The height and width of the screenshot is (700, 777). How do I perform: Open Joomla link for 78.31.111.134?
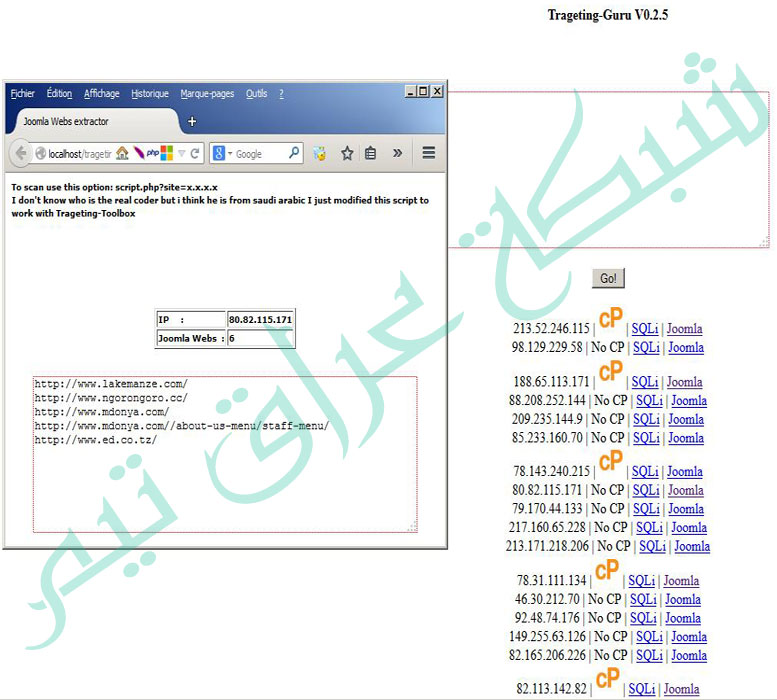click(x=681, y=581)
